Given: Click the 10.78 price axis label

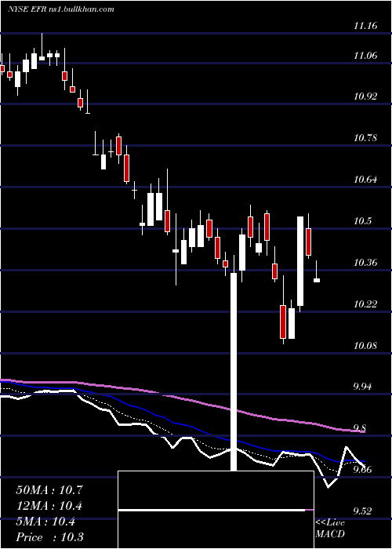Looking at the screenshot, I should [x=365, y=138].
